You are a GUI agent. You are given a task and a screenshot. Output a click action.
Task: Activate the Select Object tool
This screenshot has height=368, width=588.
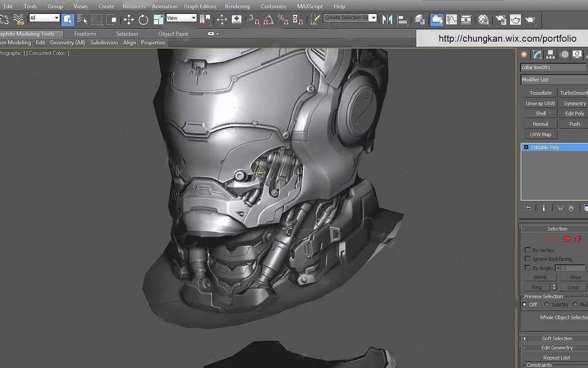[x=68, y=20]
